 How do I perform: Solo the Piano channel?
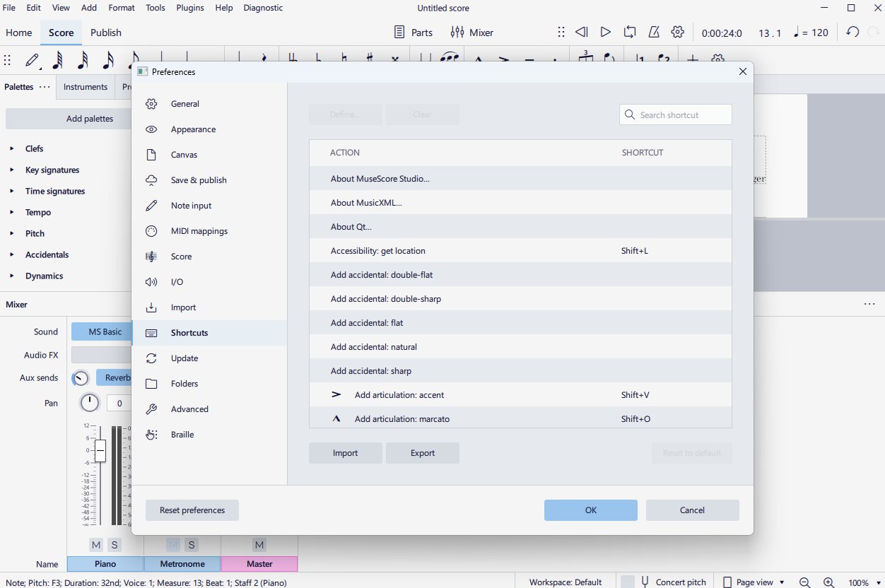pyautogui.click(x=115, y=545)
